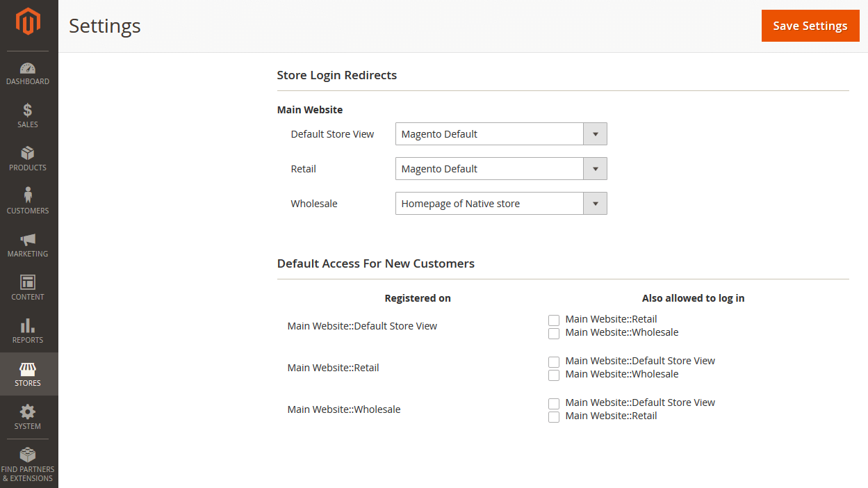Click the Save Settings button
Screen dimensions: 868x488
click(x=810, y=26)
